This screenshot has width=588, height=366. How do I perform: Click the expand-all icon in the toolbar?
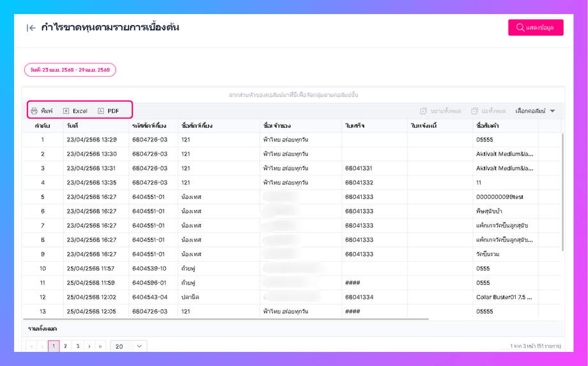pos(423,111)
